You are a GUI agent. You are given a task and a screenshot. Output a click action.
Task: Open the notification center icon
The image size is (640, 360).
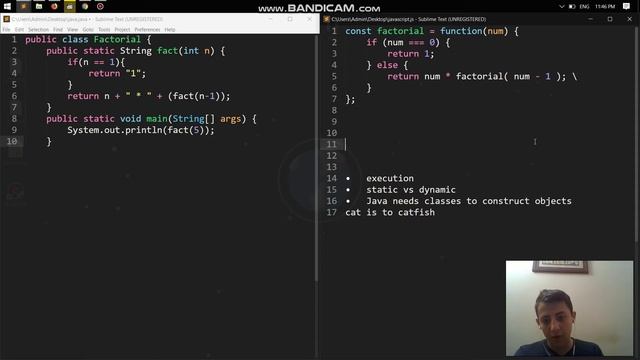pos(627,6)
